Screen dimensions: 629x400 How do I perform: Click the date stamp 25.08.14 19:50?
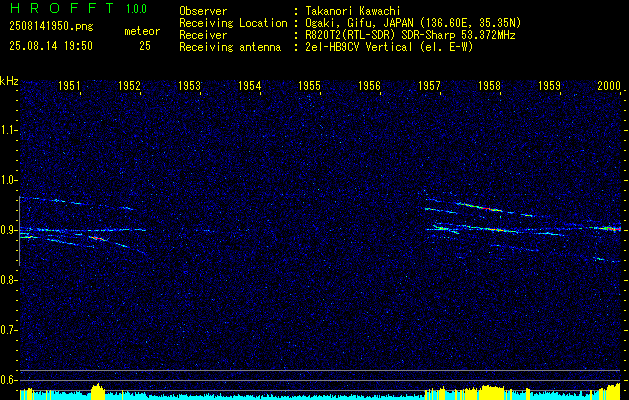click(x=51, y=46)
